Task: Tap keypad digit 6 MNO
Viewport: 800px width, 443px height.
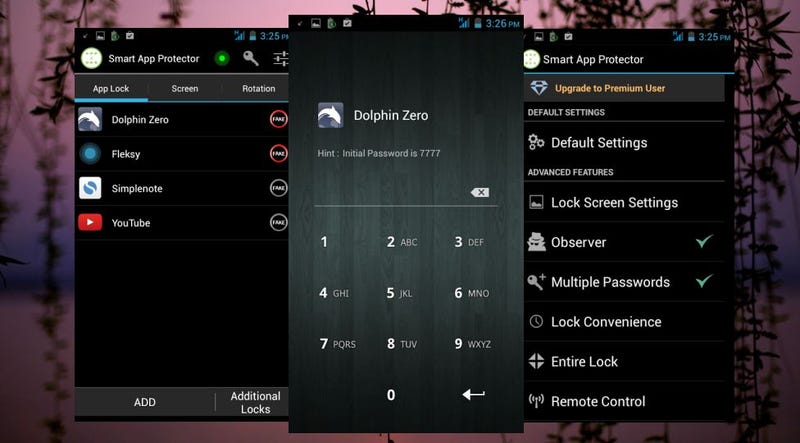Action: [471, 293]
